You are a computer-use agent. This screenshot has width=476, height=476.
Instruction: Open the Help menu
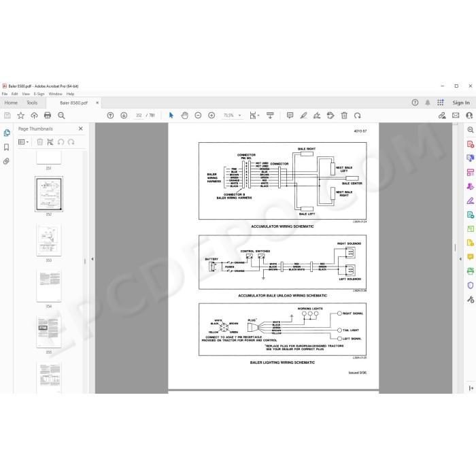70,94
